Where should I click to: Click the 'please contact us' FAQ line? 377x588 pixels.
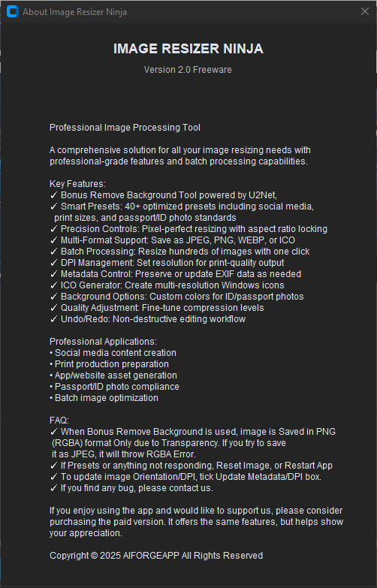coord(131,488)
